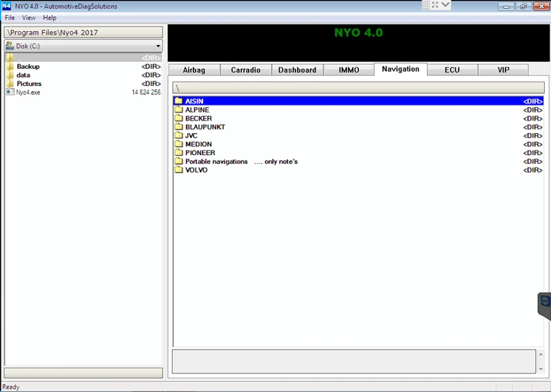Image resolution: width=551 pixels, height=392 pixels.
Task: Select the JVC row text
Action: pos(191,136)
